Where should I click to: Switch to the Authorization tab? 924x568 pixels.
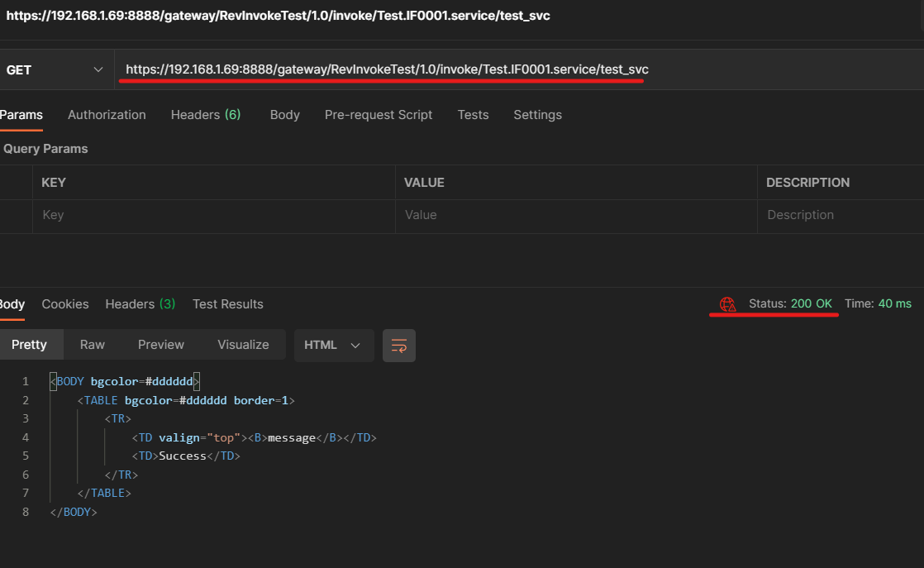tap(107, 115)
